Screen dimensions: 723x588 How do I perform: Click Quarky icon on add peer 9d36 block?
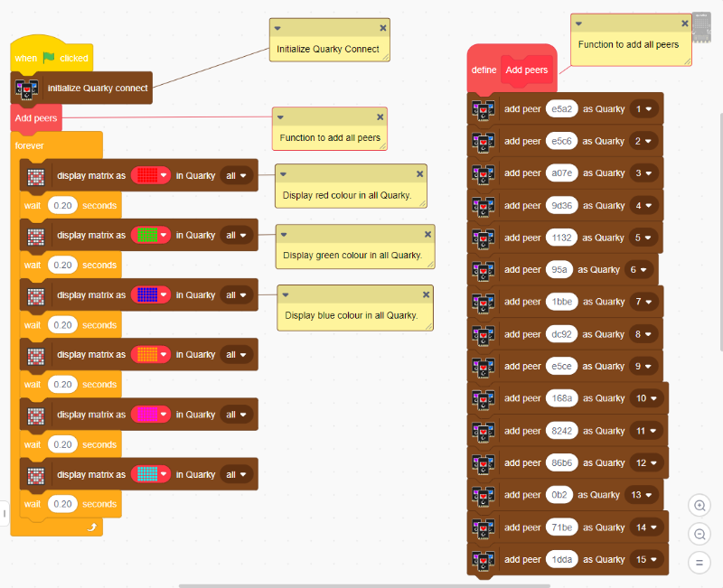pos(484,206)
